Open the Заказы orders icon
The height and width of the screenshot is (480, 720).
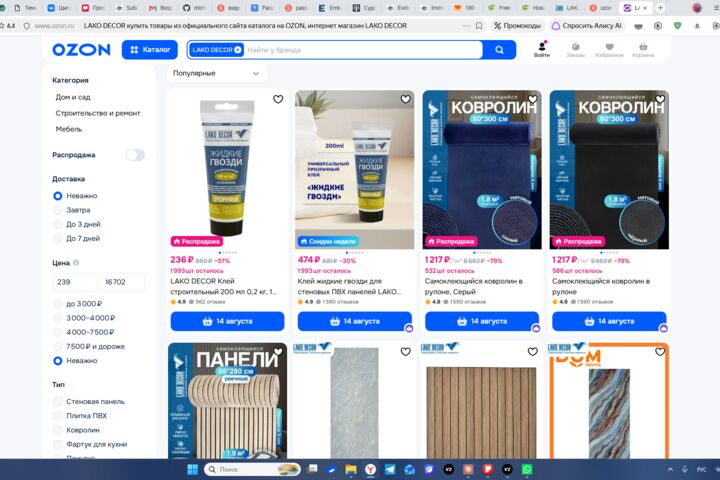575,50
